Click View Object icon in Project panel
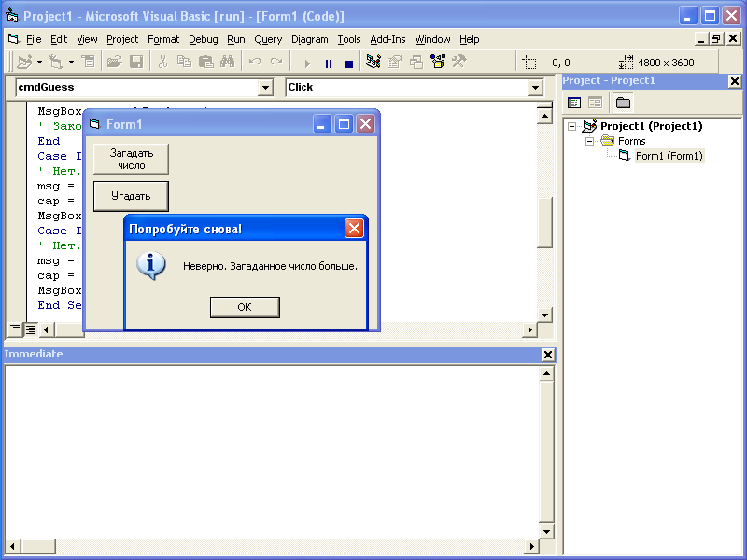This screenshot has width=747, height=560. tap(595, 103)
